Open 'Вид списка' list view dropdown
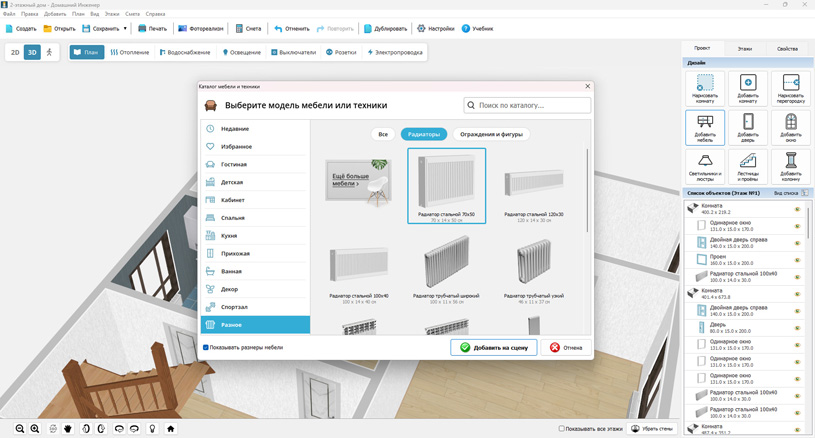Screen dimensions: 815x438 click(790, 193)
